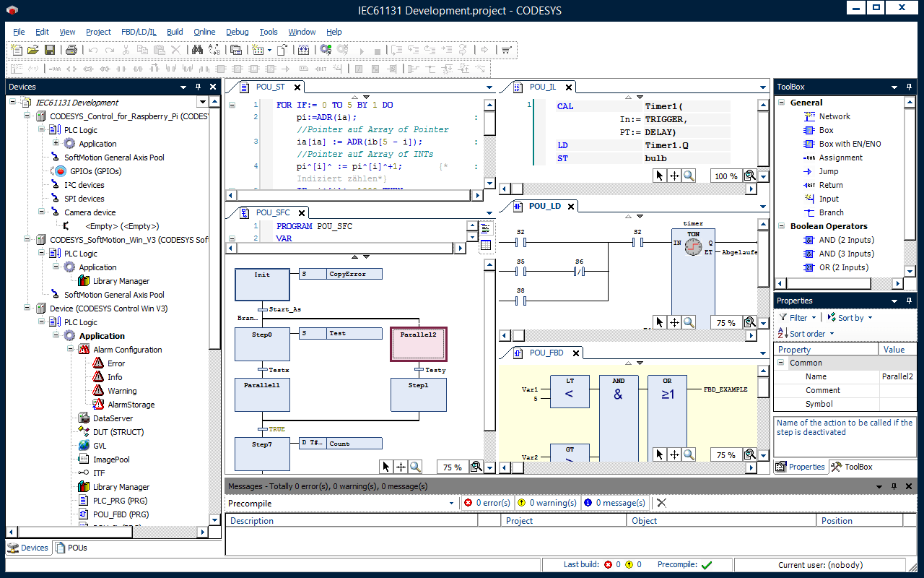
Task: Select the Box with EN/ENO tool
Action: coord(850,144)
